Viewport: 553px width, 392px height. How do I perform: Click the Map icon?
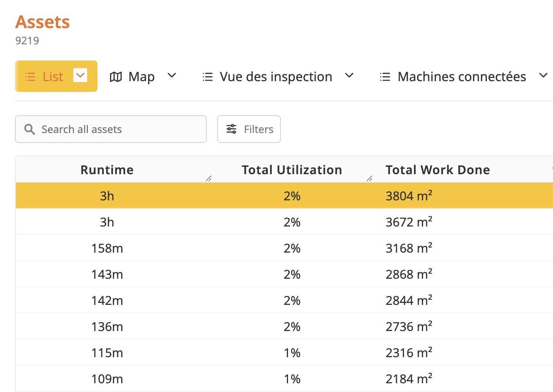pyautogui.click(x=116, y=76)
